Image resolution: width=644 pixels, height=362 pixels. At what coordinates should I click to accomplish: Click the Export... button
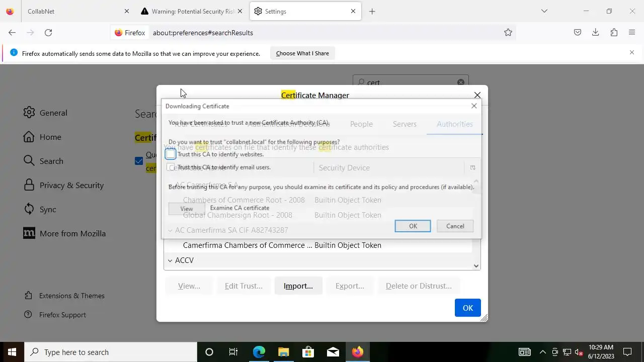tap(350, 286)
